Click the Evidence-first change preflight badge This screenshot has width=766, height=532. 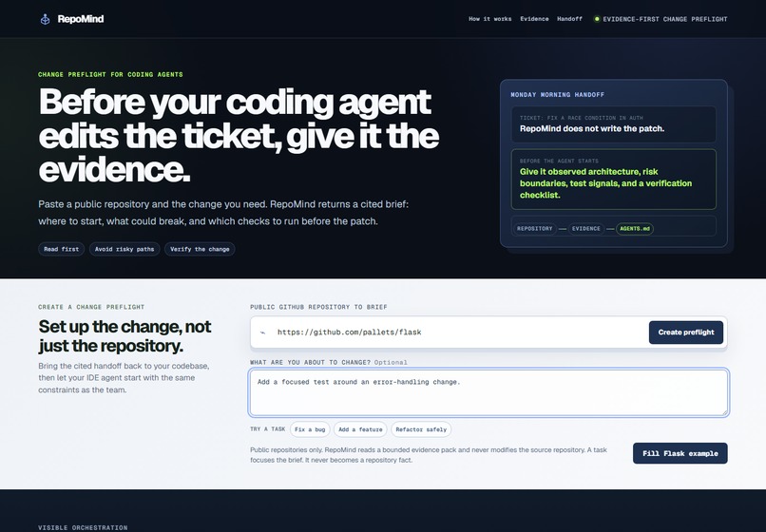click(661, 19)
